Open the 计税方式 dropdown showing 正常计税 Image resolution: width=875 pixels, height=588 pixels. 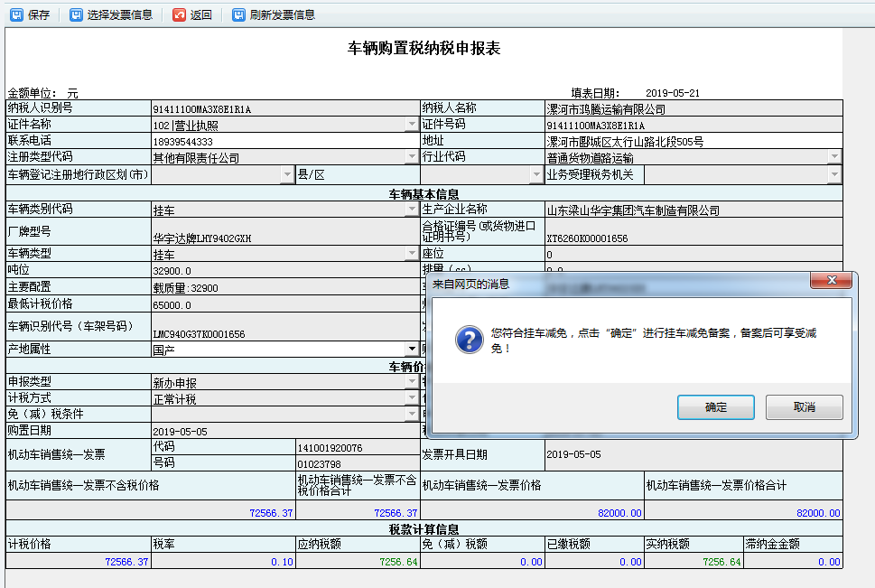click(411, 398)
